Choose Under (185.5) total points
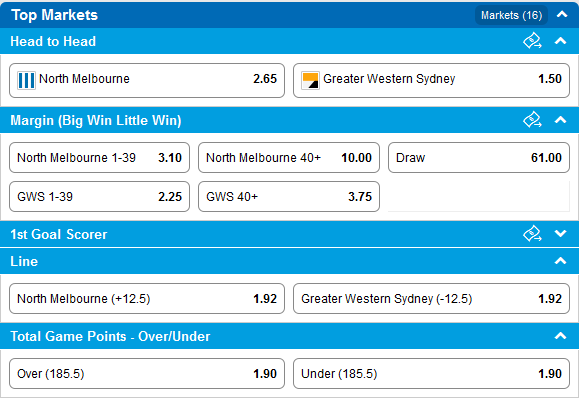This screenshot has height=398, width=579. (x=431, y=374)
